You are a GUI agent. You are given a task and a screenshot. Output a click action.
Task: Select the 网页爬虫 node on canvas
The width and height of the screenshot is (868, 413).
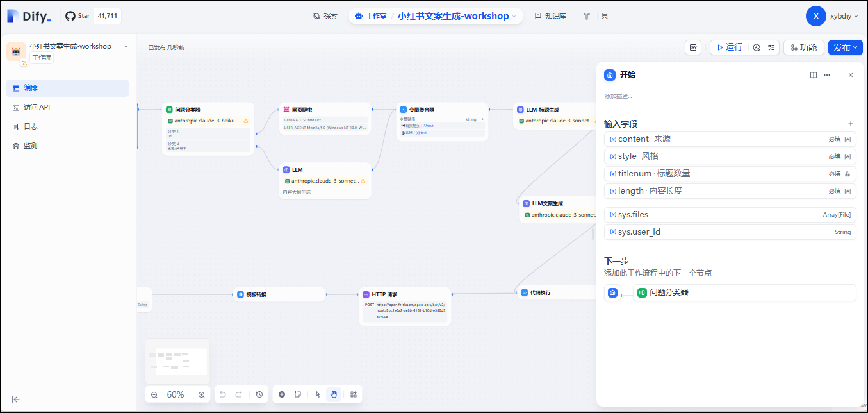pyautogui.click(x=325, y=119)
